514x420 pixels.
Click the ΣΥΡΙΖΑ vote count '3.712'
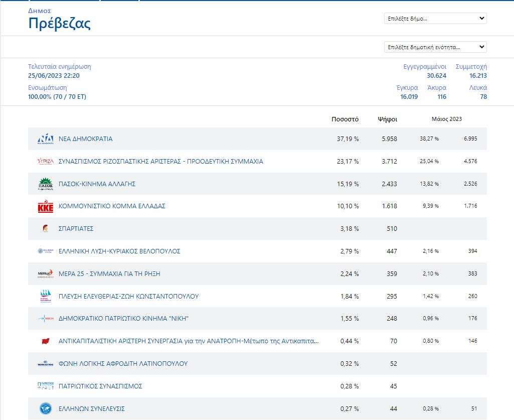pyautogui.click(x=390, y=161)
